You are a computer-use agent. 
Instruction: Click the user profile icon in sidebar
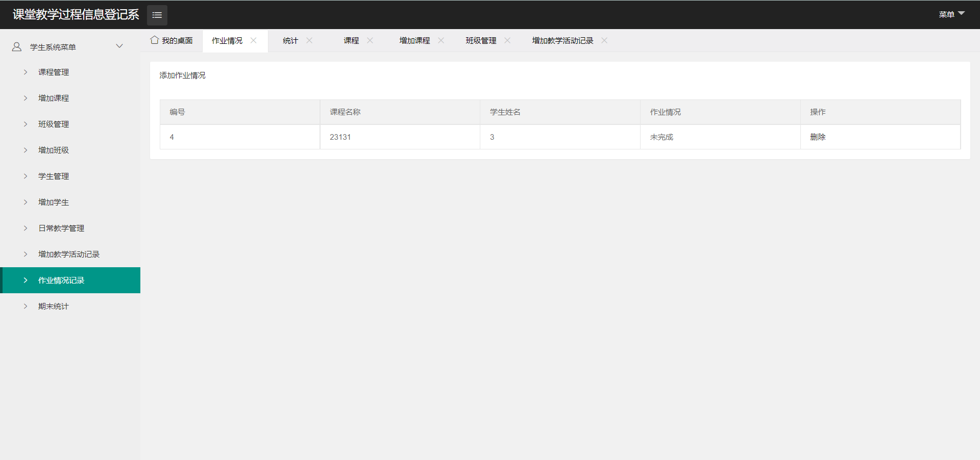(x=17, y=47)
